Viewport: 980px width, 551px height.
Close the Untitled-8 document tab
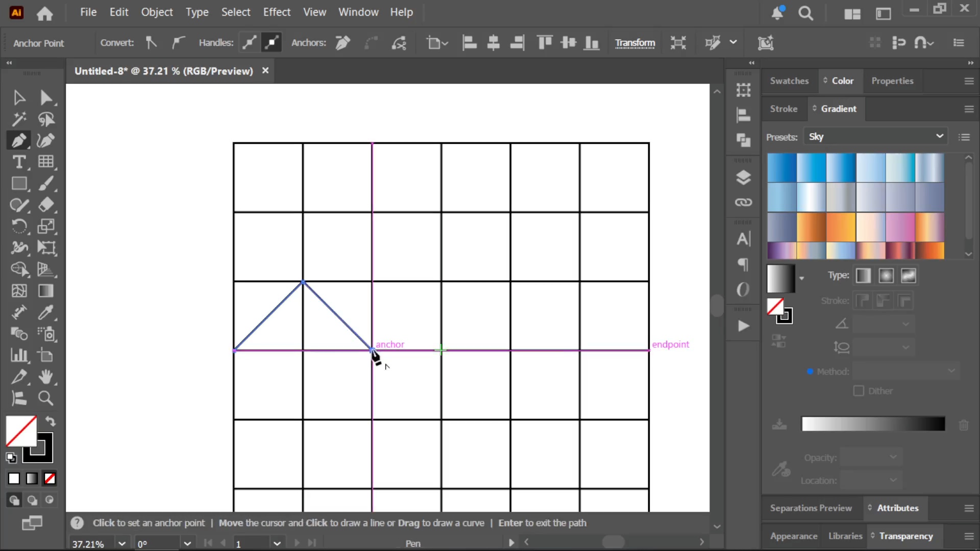265,70
